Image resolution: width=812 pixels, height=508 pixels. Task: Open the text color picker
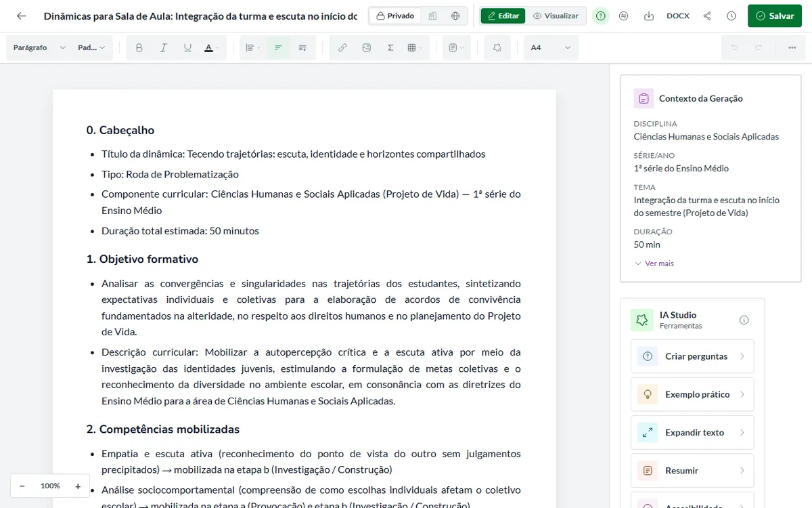tap(212, 48)
